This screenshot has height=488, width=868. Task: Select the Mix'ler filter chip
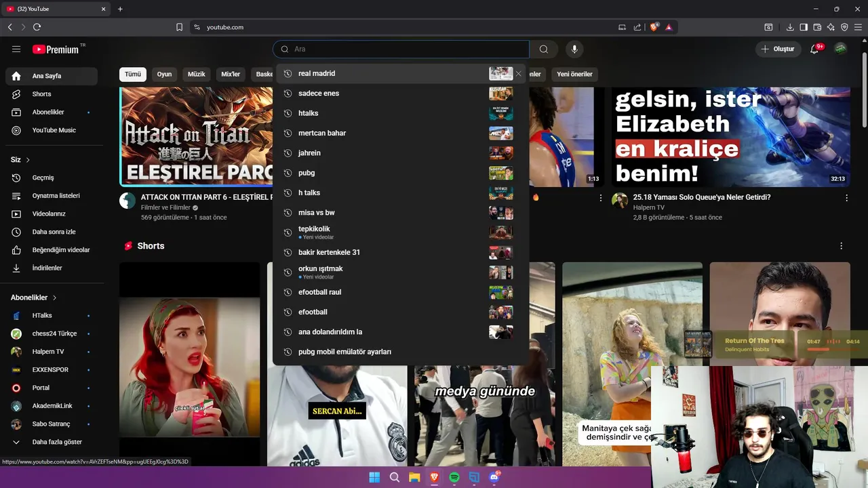(x=231, y=74)
